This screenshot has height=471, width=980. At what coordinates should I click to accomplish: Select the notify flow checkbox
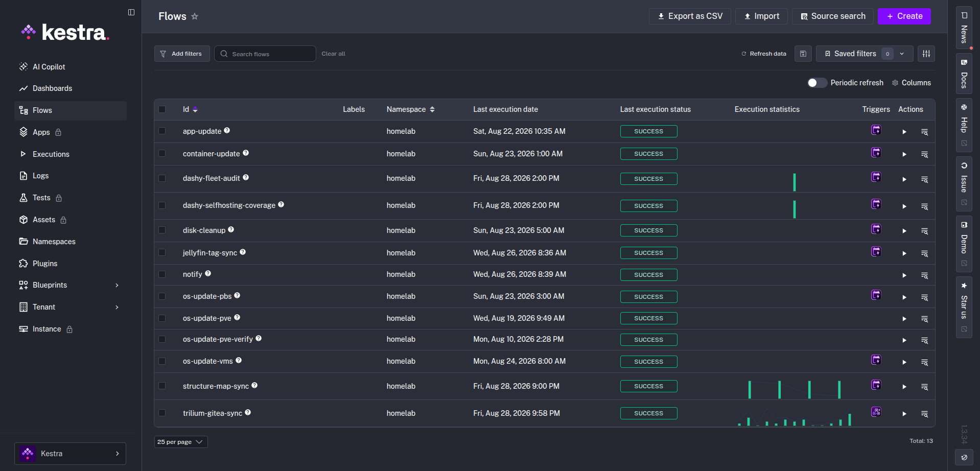pos(162,274)
